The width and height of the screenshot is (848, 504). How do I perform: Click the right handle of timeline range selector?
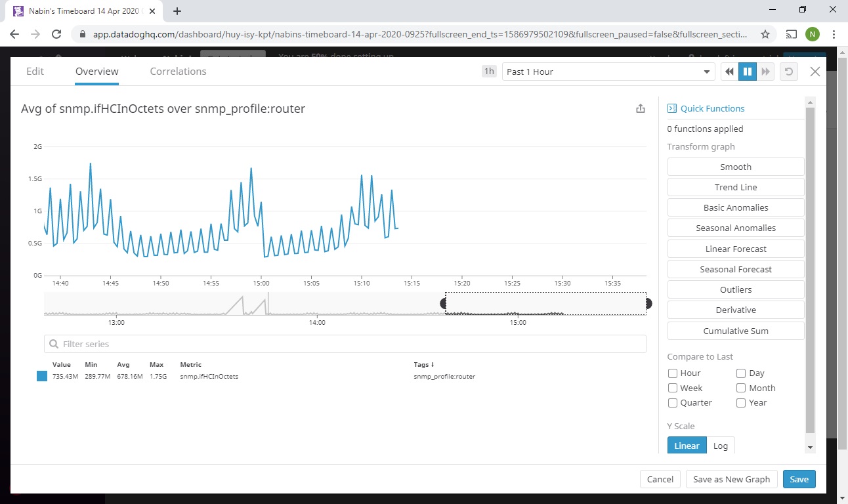click(648, 303)
